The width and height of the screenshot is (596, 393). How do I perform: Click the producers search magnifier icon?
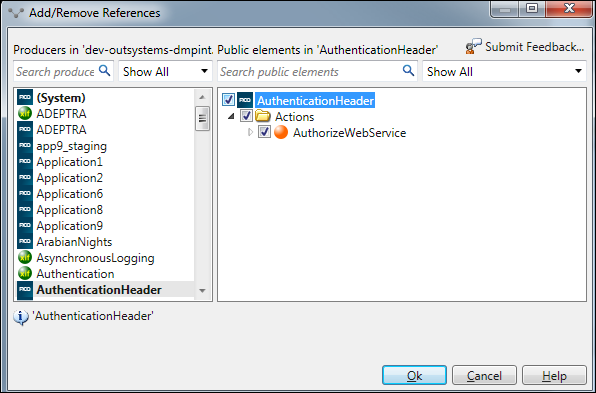105,70
